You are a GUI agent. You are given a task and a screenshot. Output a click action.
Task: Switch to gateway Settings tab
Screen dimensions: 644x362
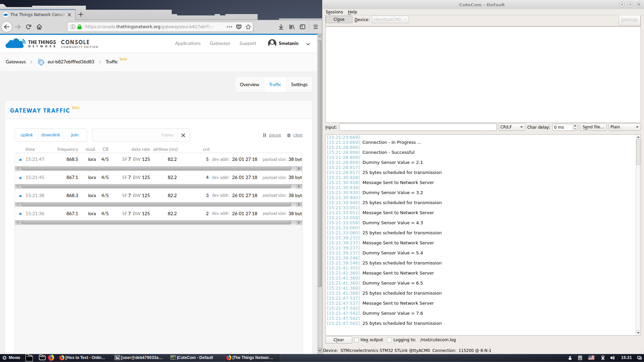click(x=299, y=84)
